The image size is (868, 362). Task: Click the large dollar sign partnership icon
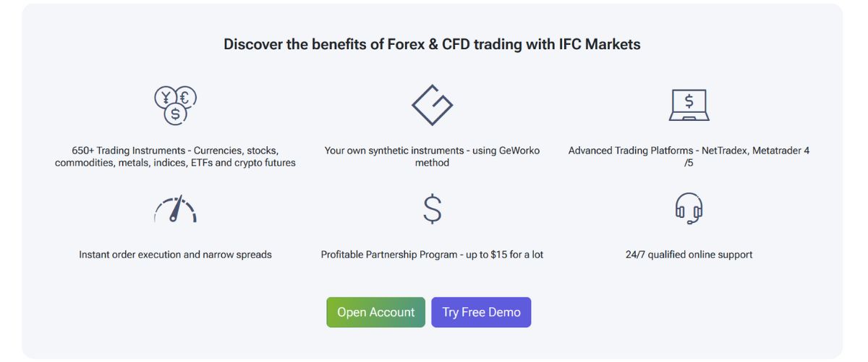click(432, 209)
